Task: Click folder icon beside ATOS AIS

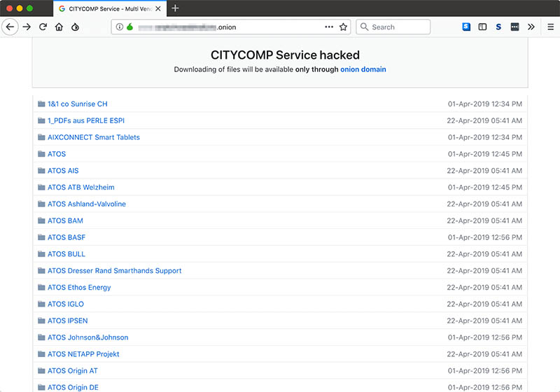Action: [x=41, y=171]
